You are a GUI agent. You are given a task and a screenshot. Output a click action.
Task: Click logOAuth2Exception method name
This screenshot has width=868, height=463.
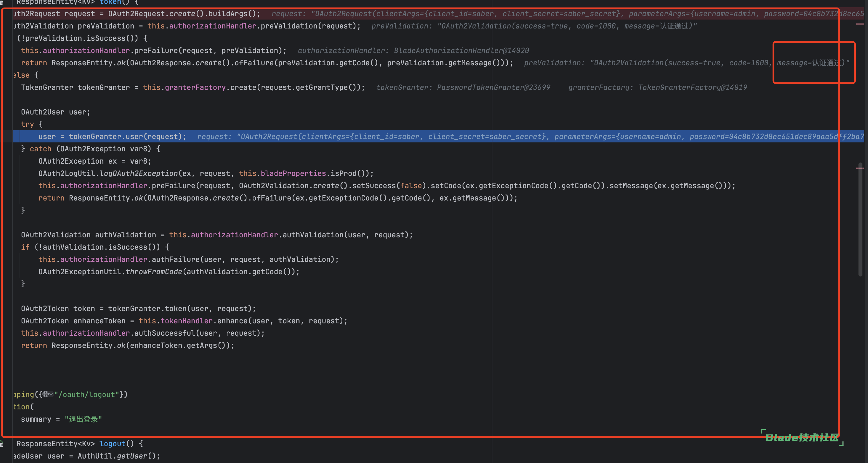click(139, 173)
